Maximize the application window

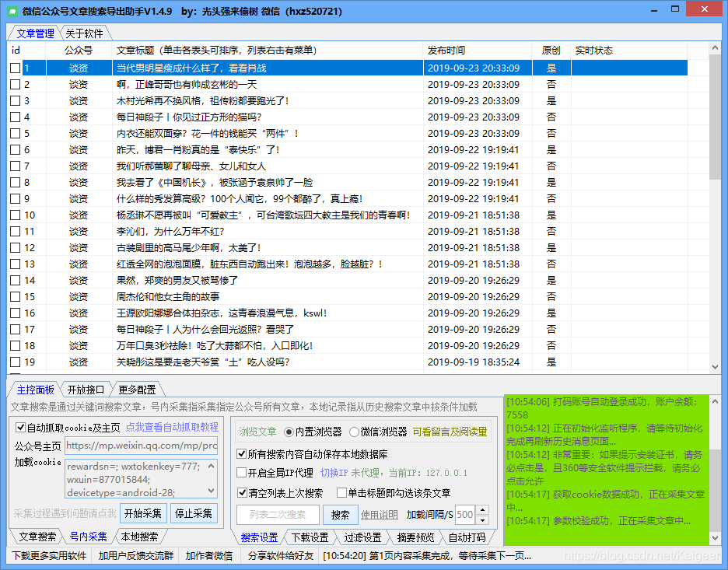click(675, 9)
